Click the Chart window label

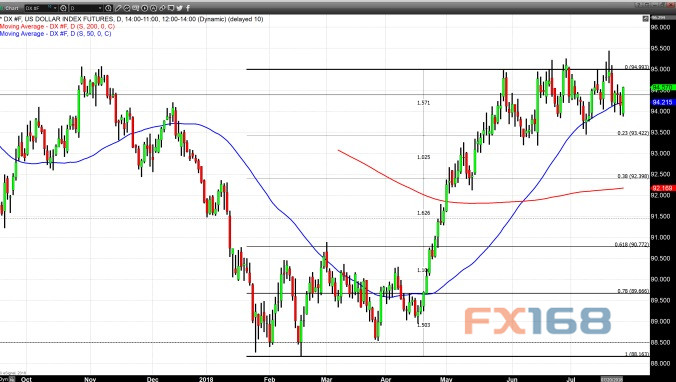point(12,8)
